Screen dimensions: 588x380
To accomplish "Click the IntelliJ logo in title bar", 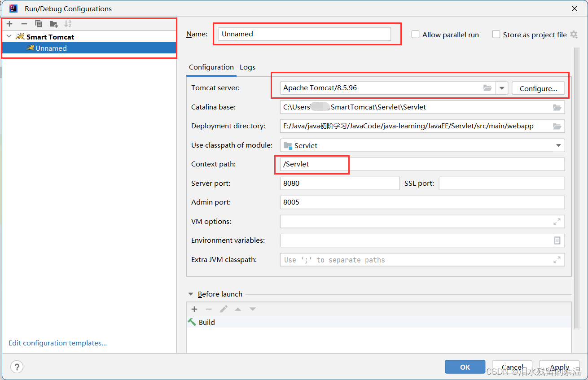I will [13, 8].
